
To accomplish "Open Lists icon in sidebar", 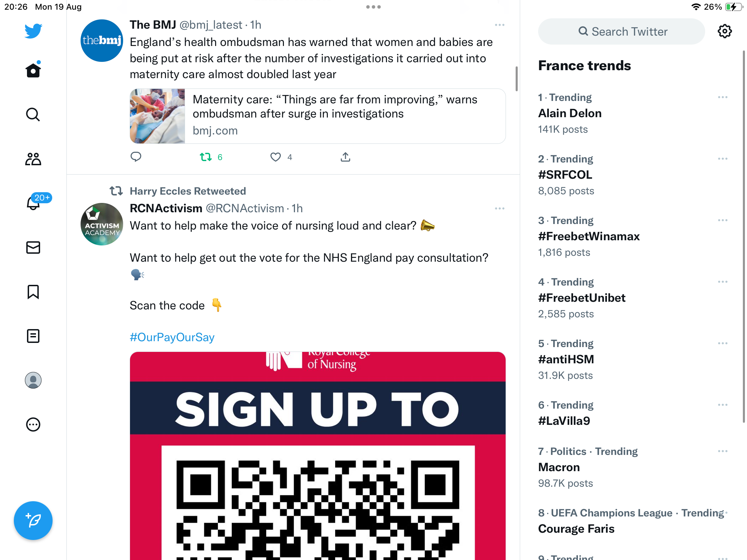I will (x=33, y=336).
